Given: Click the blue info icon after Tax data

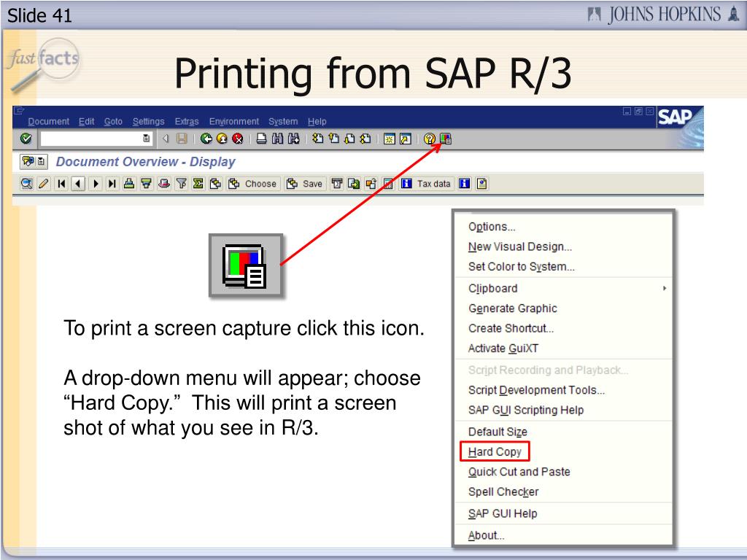Looking at the screenshot, I should pyautogui.click(x=465, y=184).
